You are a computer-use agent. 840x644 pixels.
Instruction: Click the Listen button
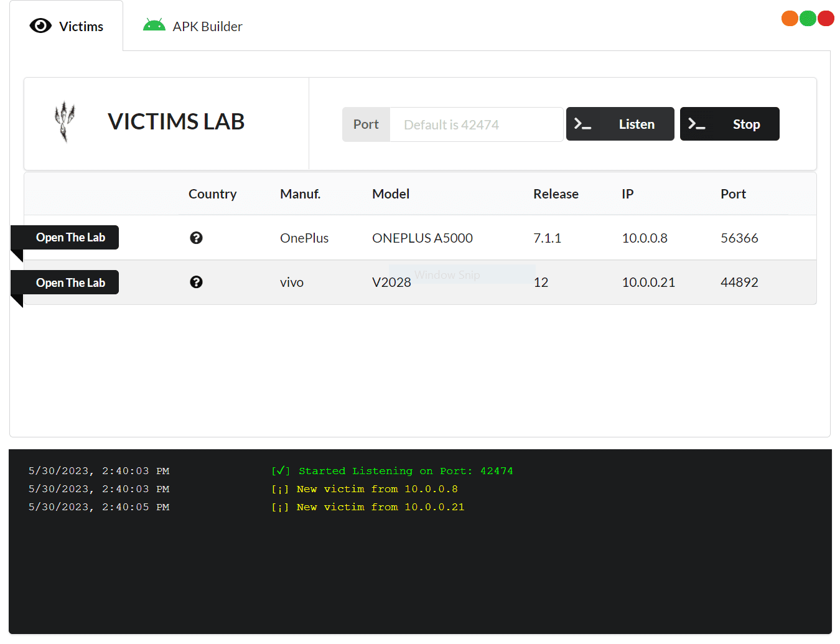pos(620,124)
